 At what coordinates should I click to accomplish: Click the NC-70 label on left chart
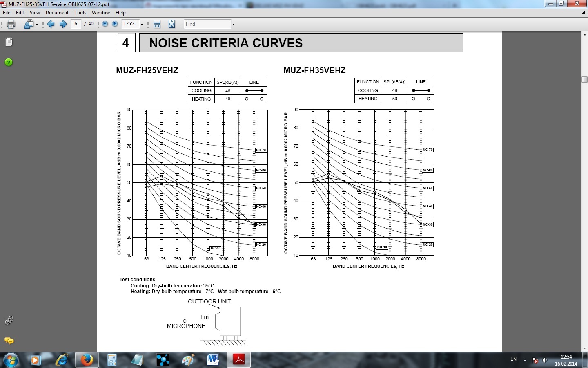[261, 150]
